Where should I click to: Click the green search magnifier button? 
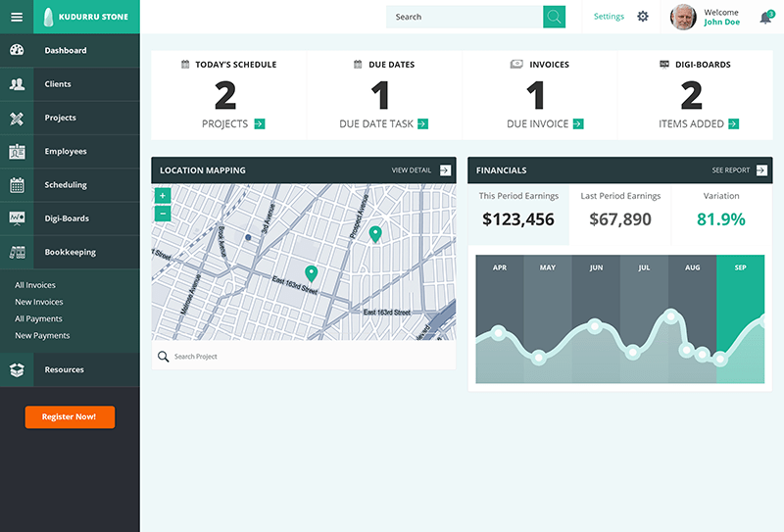[554, 17]
